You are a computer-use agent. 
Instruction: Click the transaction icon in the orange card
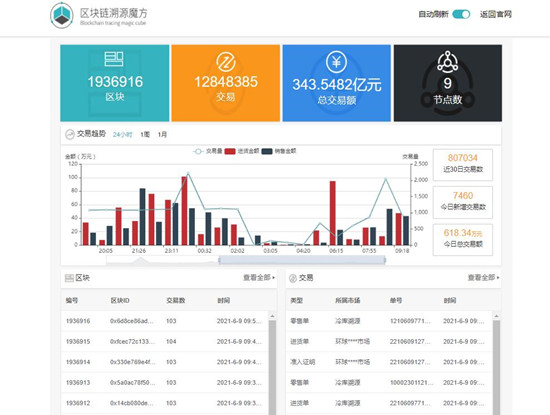pos(226,62)
